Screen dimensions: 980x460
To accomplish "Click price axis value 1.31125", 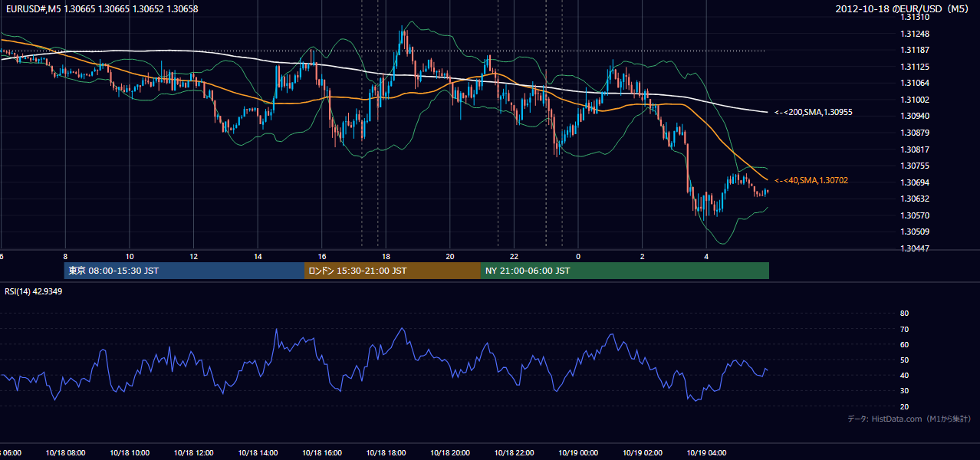I will 915,67.
